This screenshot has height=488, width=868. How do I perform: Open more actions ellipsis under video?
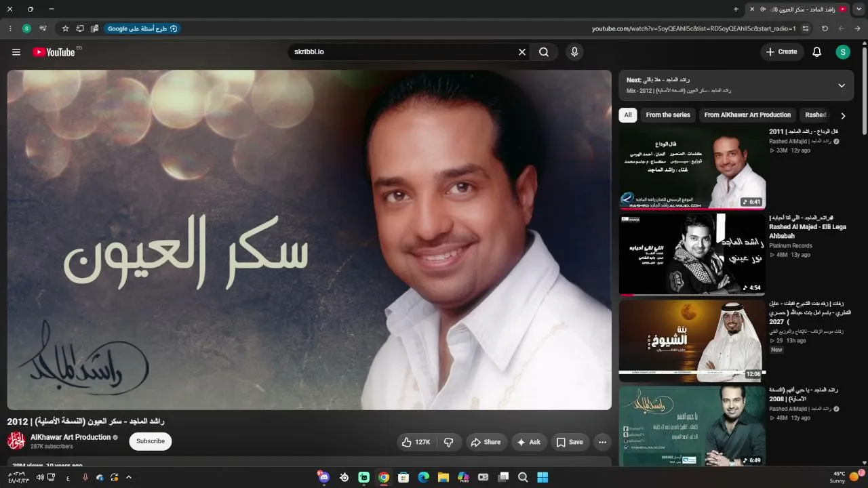coord(602,442)
